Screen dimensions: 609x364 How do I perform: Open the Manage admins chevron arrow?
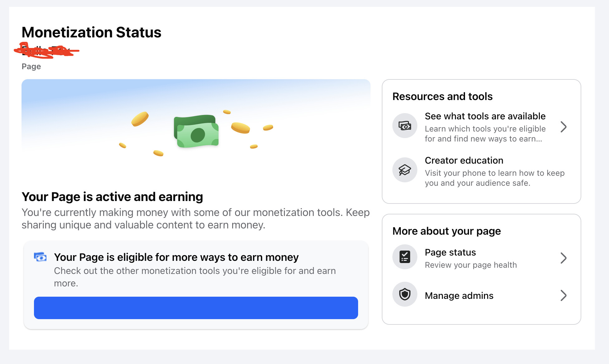pyautogui.click(x=563, y=295)
